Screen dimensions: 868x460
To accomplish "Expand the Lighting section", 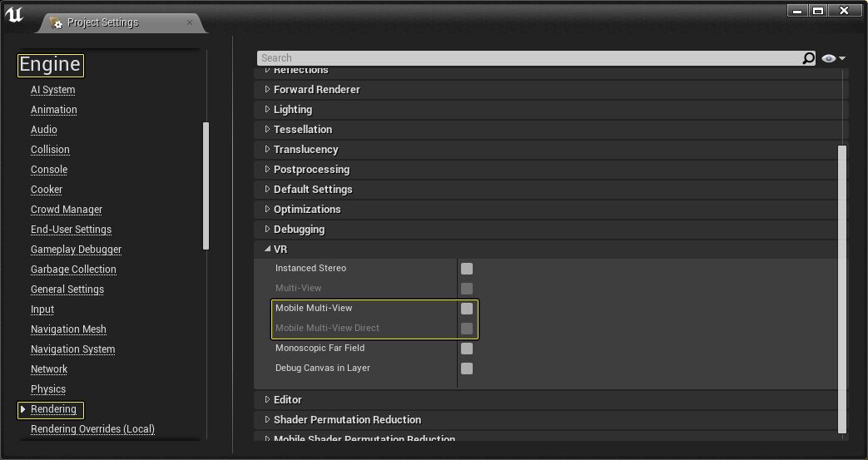I will pyautogui.click(x=267, y=109).
